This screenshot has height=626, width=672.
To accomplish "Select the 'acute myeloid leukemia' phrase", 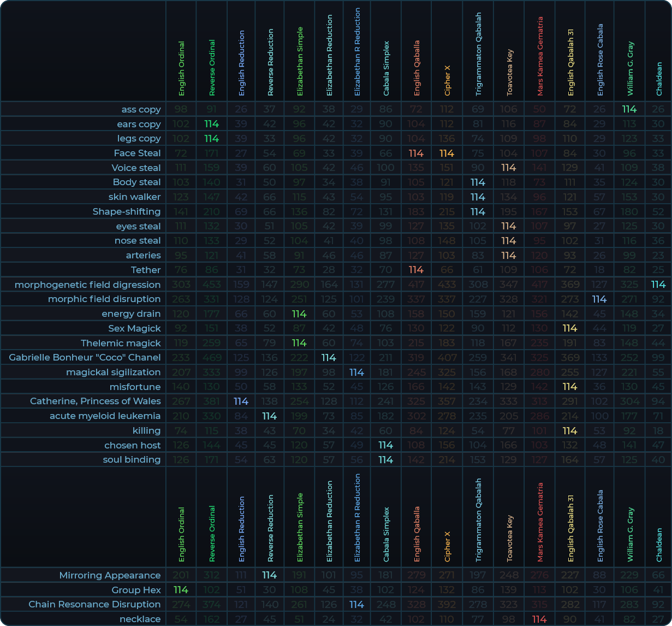I will pos(105,416).
